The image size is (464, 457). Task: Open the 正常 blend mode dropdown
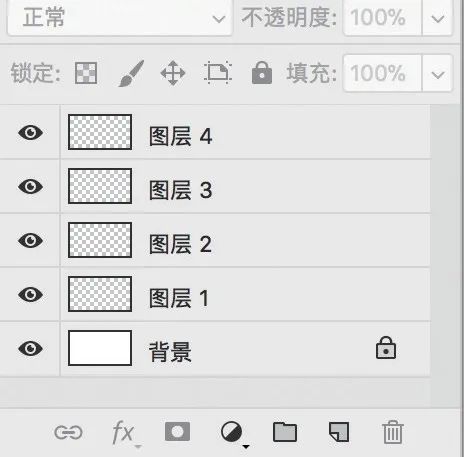pyautogui.click(x=120, y=17)
